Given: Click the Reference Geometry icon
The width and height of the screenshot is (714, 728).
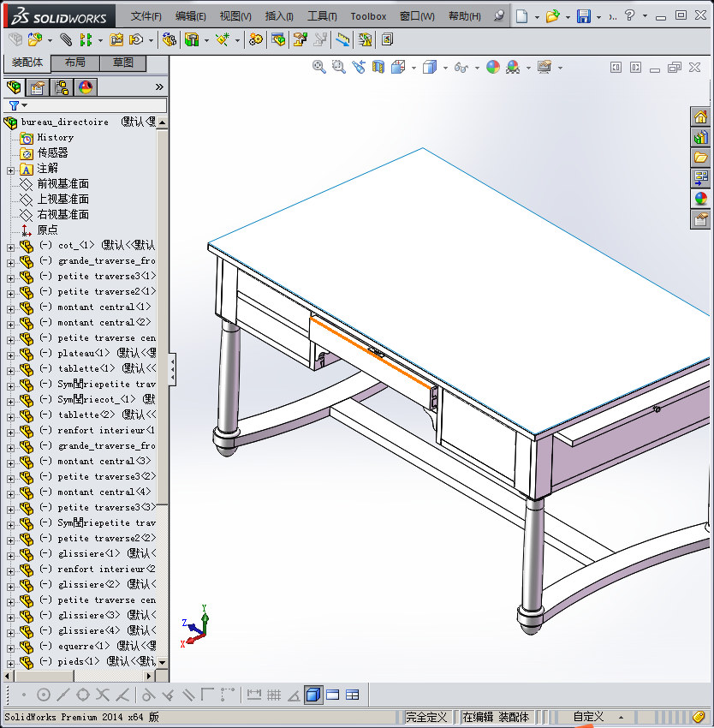Looking at the screenshot, I should coord(223,40).
